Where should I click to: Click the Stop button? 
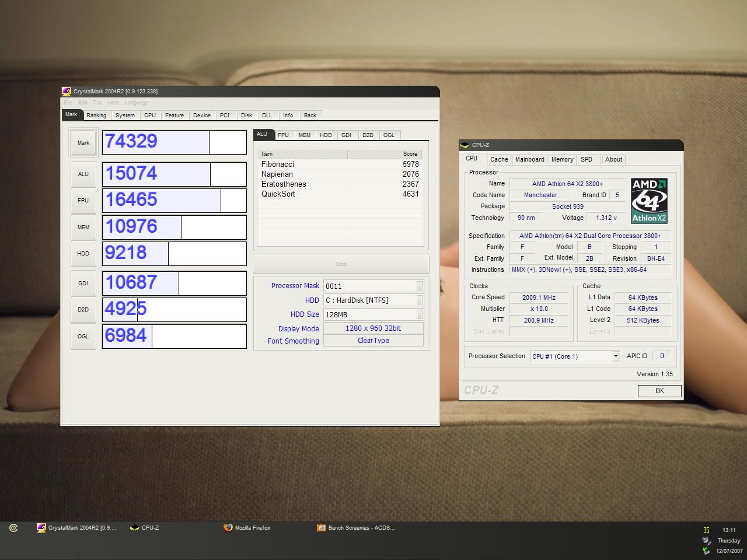[341, 264]
